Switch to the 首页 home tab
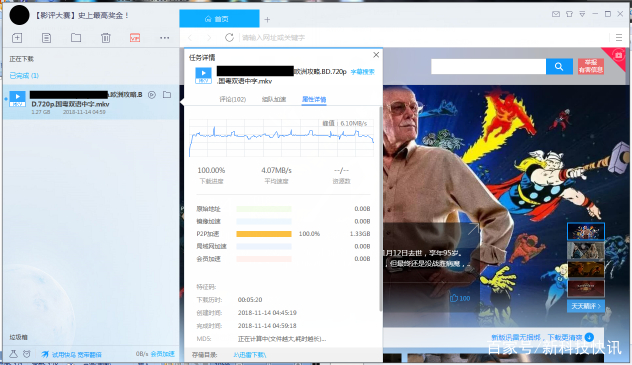 [219, 19]
